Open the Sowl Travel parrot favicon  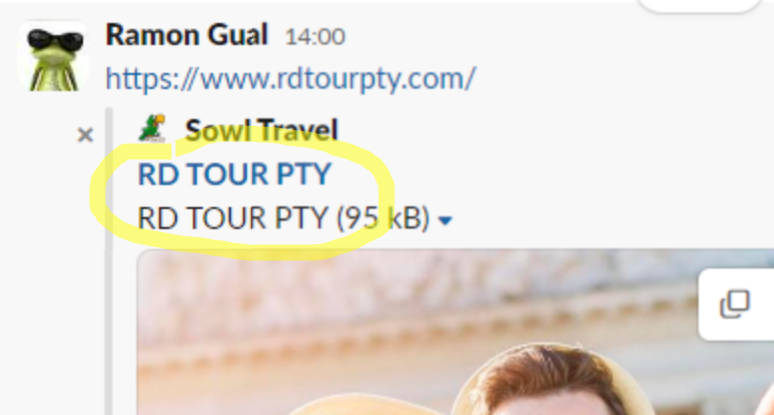point(153,128)
